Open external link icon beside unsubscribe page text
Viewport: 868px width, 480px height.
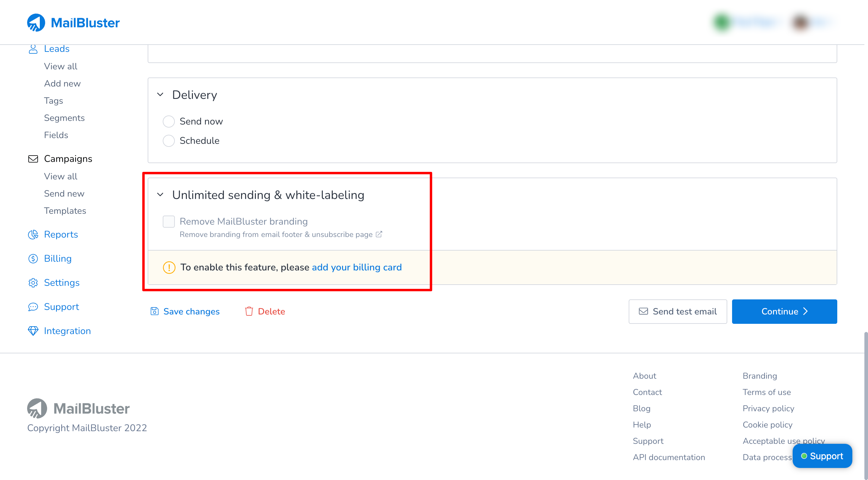pyautogui.click(x=379, y=234)
